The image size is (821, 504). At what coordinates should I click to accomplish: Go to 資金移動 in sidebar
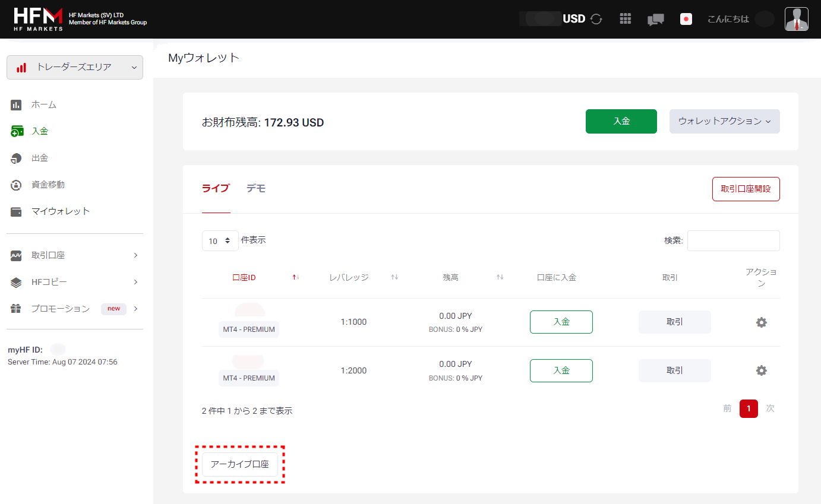[48, 185]
